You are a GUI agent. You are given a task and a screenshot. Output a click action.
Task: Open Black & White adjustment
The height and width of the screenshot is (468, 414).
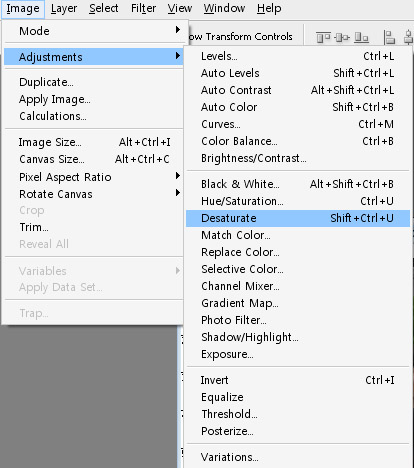coord(298,184)
